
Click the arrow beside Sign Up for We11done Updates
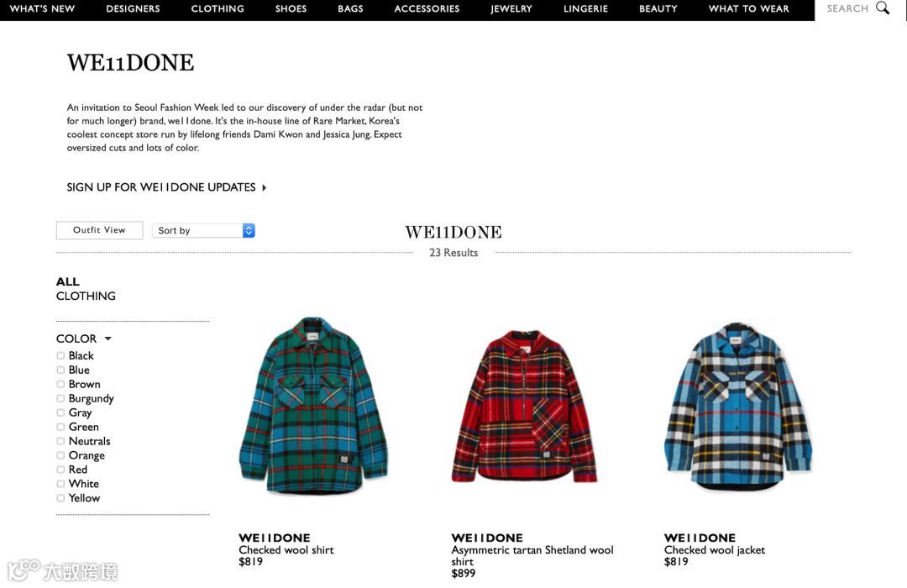pyautogui.click(x=265, y=187)
